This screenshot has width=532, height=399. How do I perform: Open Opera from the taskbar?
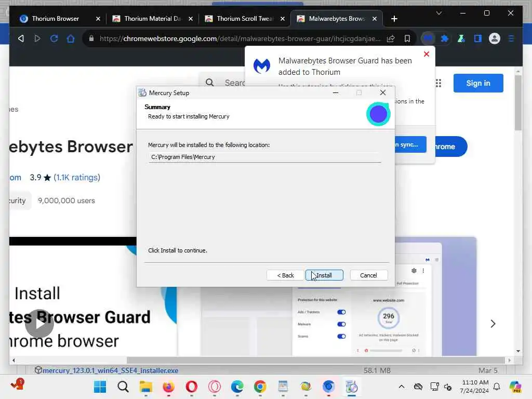192,387
